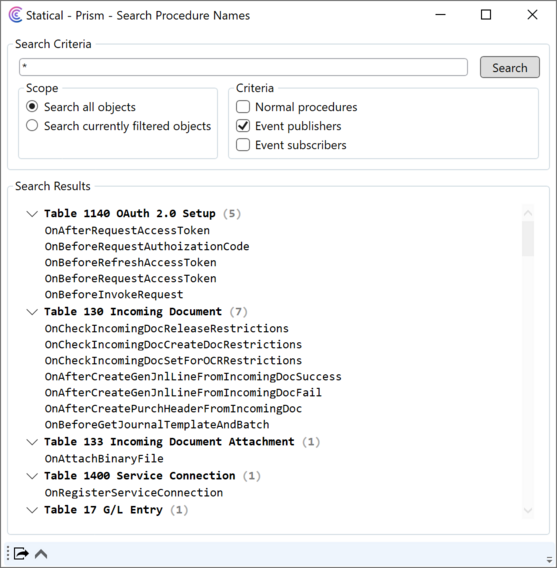Click the export results icon in bottom toolbar
The height and width of the screenshot is (568, 557).
[x=21, y=554]
